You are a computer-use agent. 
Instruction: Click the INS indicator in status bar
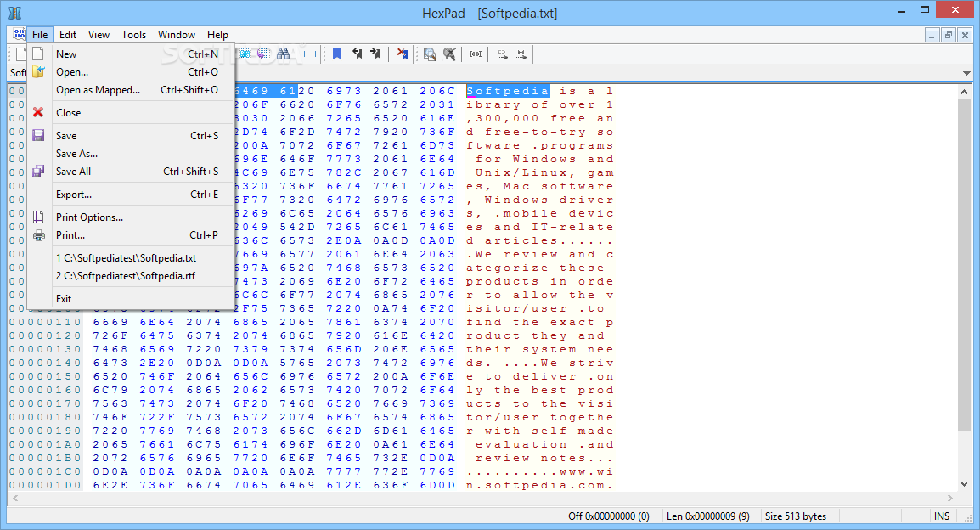coord(942,516)
